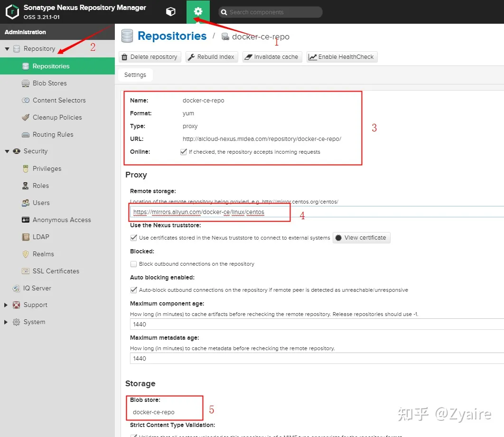This screenshot has width=504, height=437.
Task: Click the Repository database icon in sidebar
Action: click(x=17, y=49)
